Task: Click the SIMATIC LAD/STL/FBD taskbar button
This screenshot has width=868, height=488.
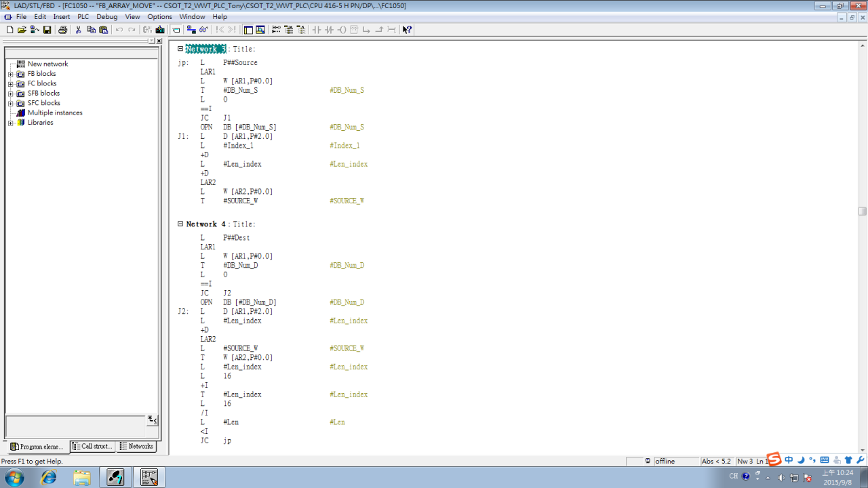Action: tap(149, 477)
